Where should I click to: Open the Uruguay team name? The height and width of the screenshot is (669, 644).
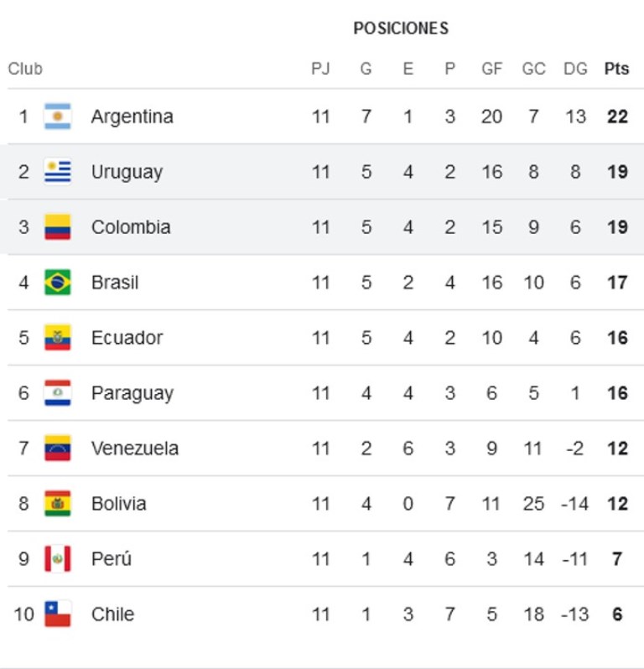coord(127,172)
